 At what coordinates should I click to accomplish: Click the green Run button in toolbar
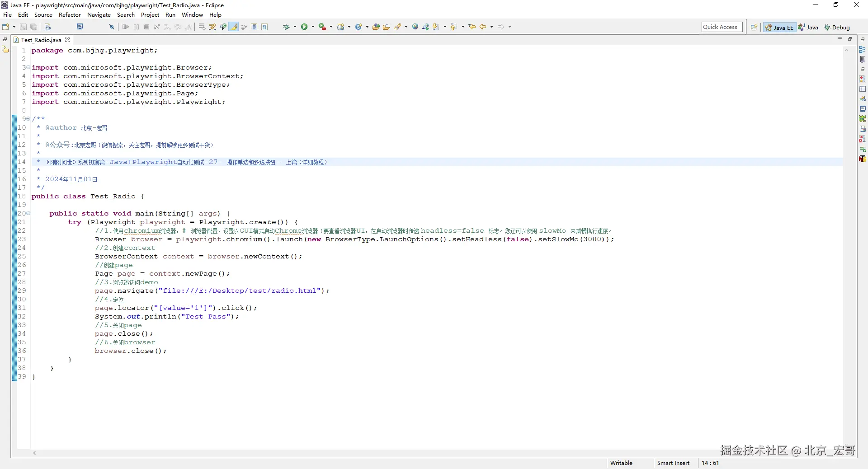pyautogui.click(x=304, y=27)
